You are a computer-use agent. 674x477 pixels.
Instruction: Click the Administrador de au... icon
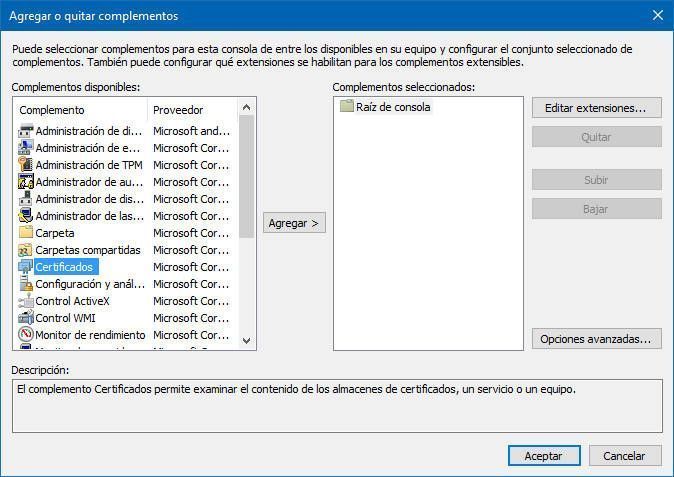pos(26,182)
